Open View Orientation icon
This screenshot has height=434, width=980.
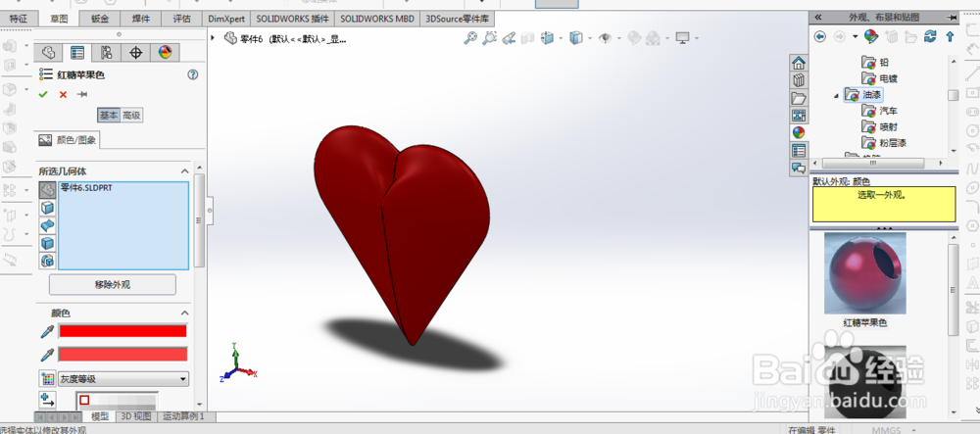click(547, 38)
